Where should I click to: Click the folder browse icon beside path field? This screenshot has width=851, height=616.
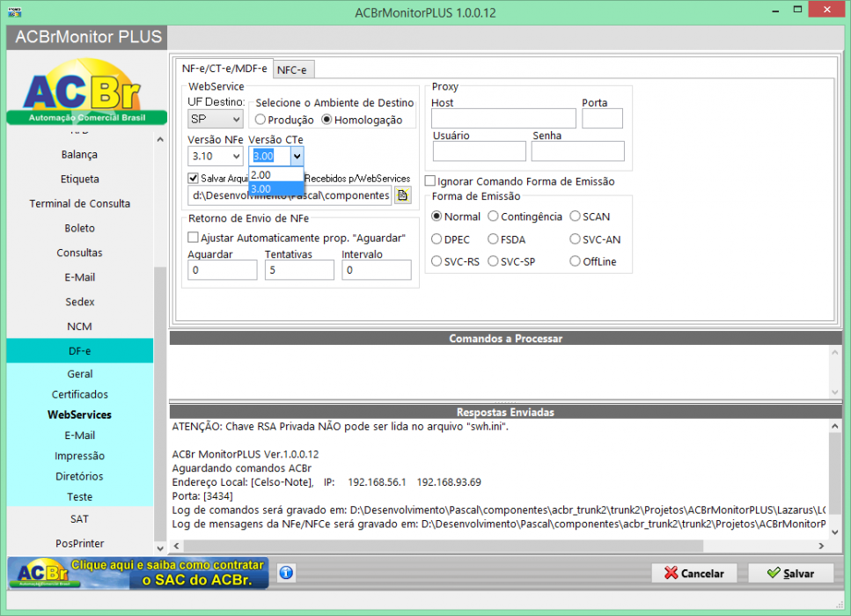[x=402, y=194]
